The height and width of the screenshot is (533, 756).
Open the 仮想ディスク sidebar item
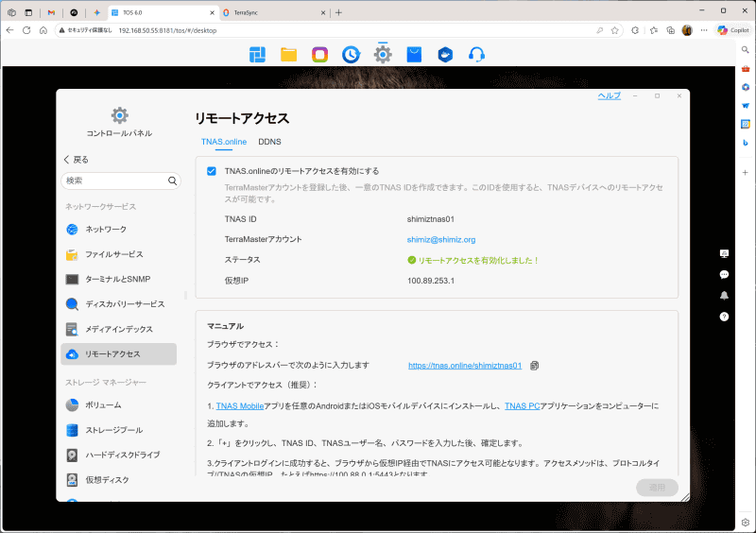point(119,480)
